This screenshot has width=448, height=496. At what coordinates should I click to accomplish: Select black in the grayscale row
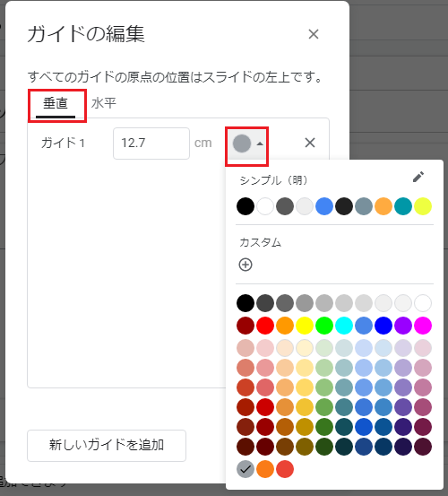tap(246, 303)
